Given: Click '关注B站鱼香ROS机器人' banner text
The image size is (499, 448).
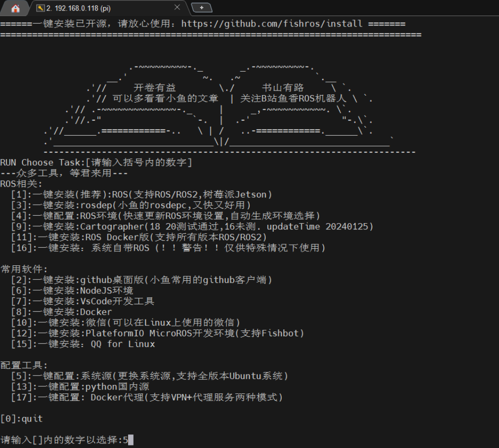Looking at the screenshot, I should (293, 98).
